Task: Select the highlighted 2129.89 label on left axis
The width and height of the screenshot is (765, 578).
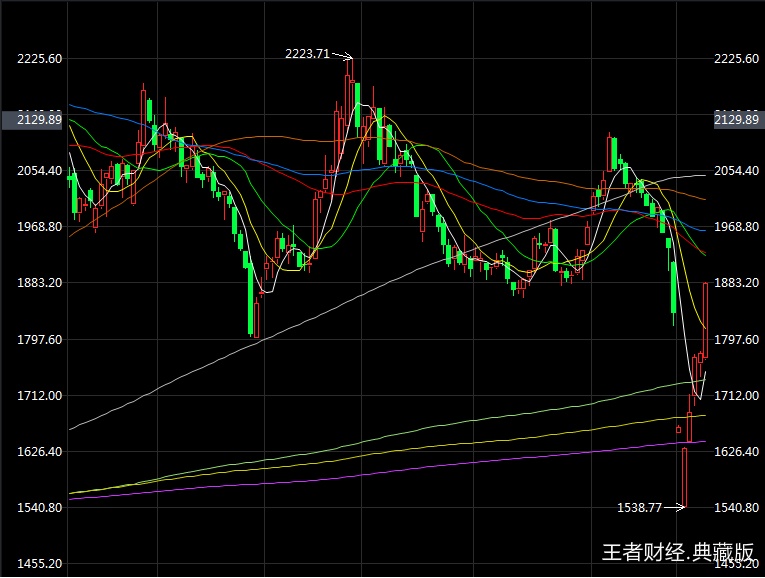Action: [33, 120]
